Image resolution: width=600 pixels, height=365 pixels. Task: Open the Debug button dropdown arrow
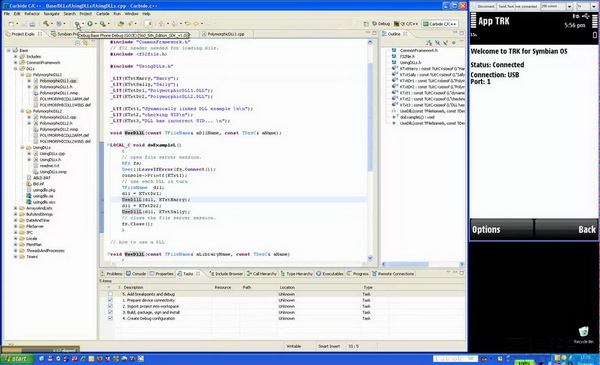coord(82,24)
